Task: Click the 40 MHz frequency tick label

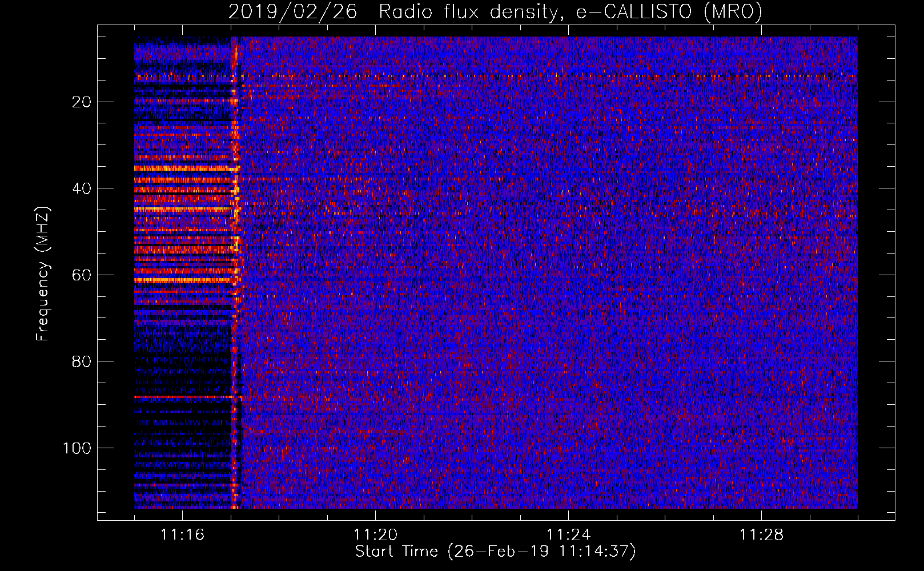Action: pyautogui.click(x=82, y=188)
